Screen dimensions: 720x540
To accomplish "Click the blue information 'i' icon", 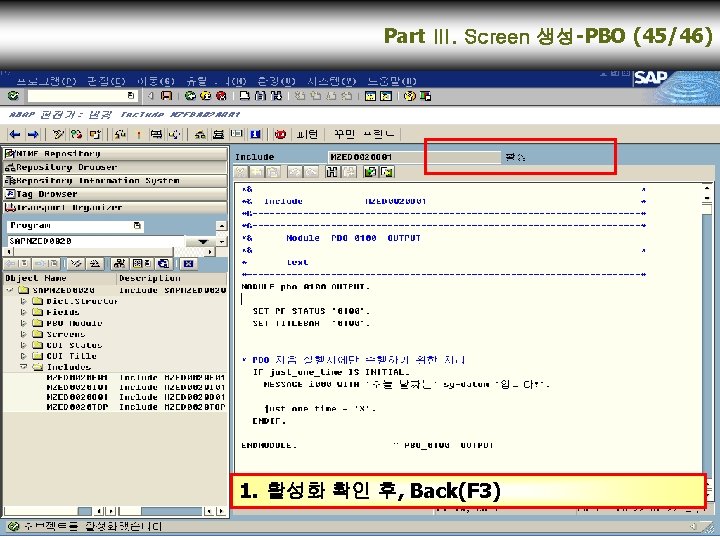I will pyautogui.click(x=256, y=134).
